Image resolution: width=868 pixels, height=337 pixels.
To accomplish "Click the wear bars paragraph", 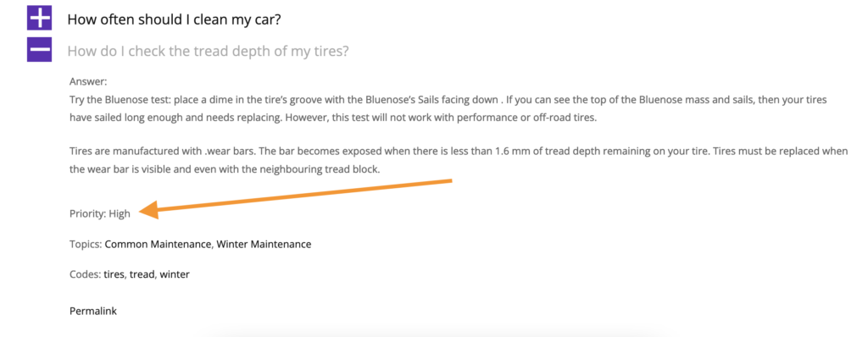I will pos(459,160).
